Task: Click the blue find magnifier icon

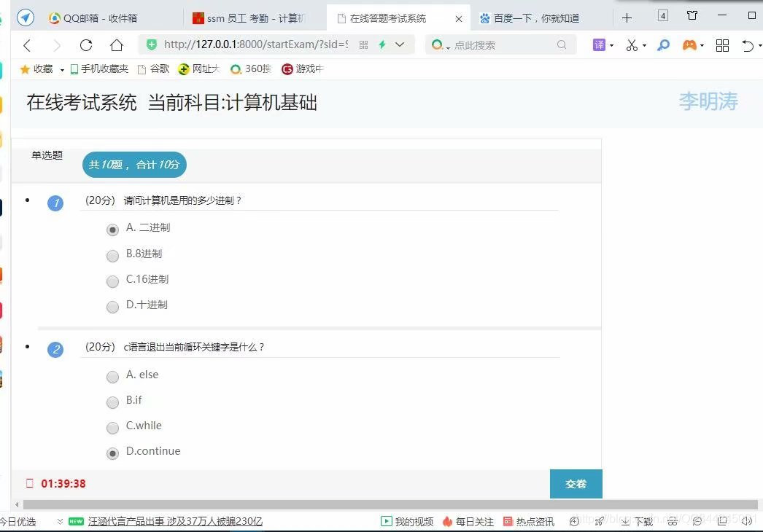Action: 663,45
